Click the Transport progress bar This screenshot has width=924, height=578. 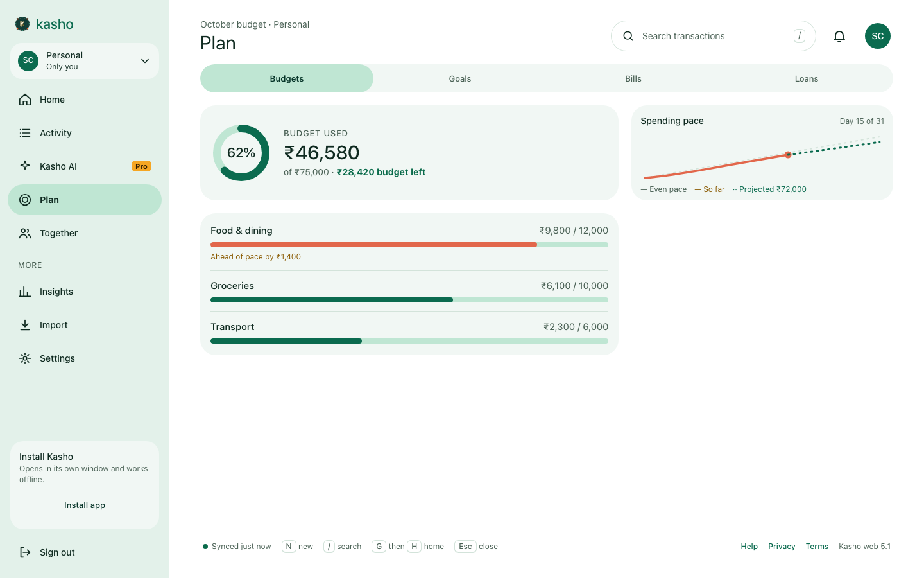pyautogui.click(x=409, y=341)
